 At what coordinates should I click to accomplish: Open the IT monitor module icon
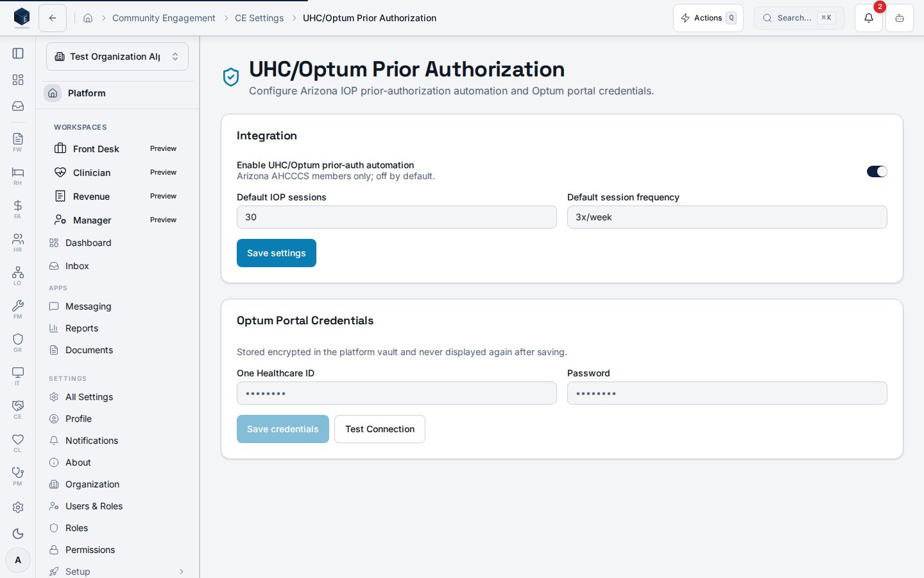[x=18, y=376]
